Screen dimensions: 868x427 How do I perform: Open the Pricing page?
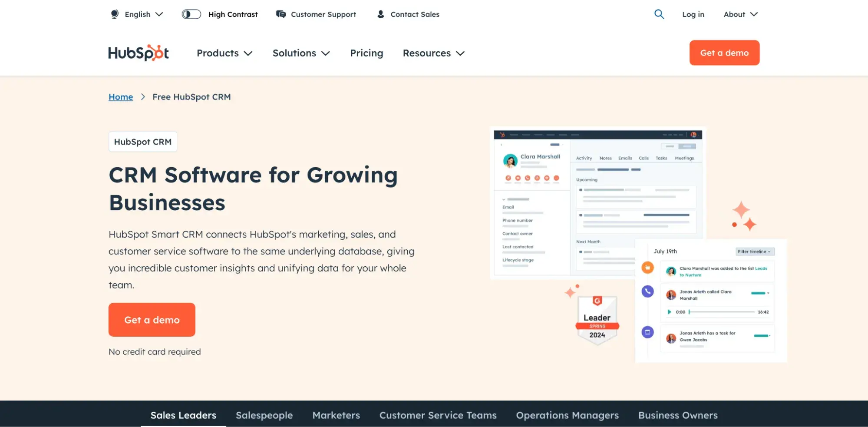click(x=366, y=53)
